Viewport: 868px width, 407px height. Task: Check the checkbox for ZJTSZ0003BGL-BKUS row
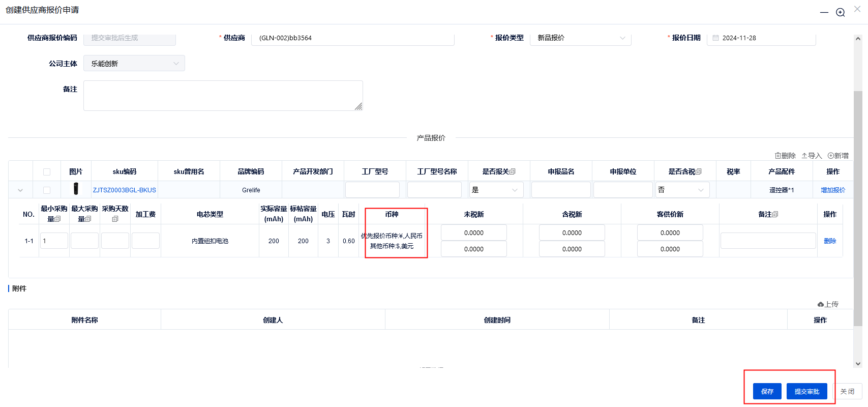click(47, 190)
